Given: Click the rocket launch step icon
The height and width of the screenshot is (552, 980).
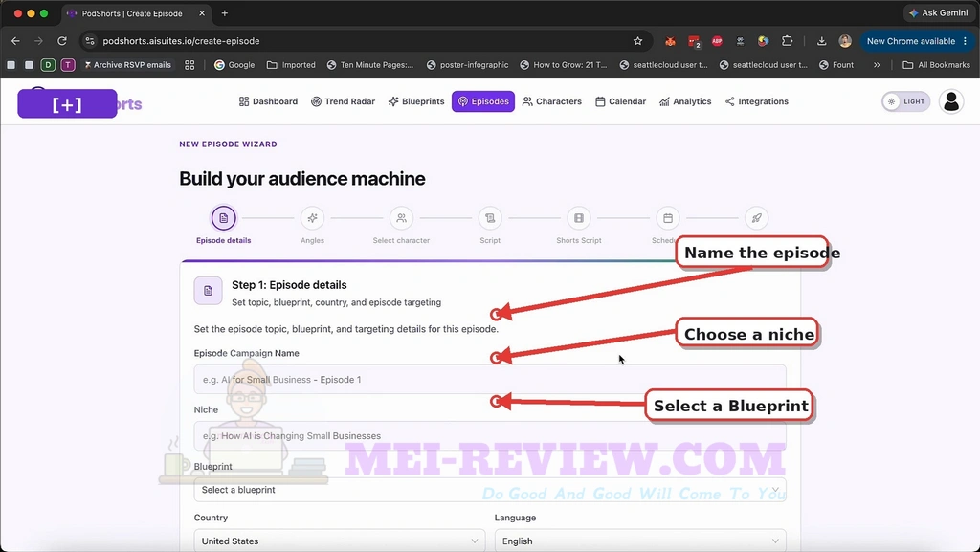Looking at the screenshot, I should point(756,218).
